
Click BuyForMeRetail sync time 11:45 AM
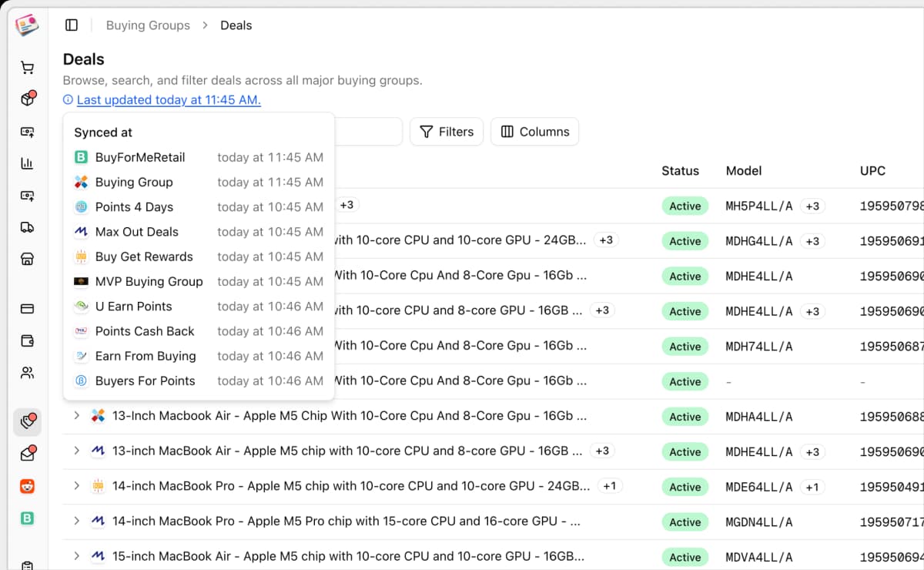click(x=270, y=157)
